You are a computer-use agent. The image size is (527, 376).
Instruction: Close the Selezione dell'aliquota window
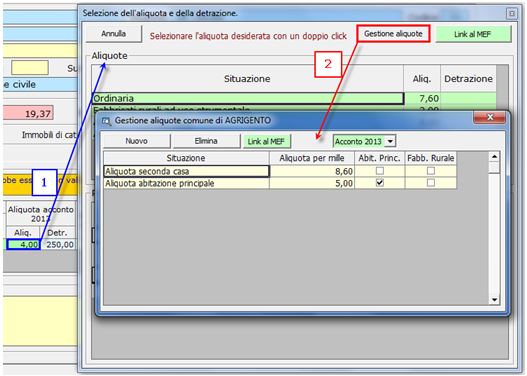pyautogui.click(x=512, y=13)
